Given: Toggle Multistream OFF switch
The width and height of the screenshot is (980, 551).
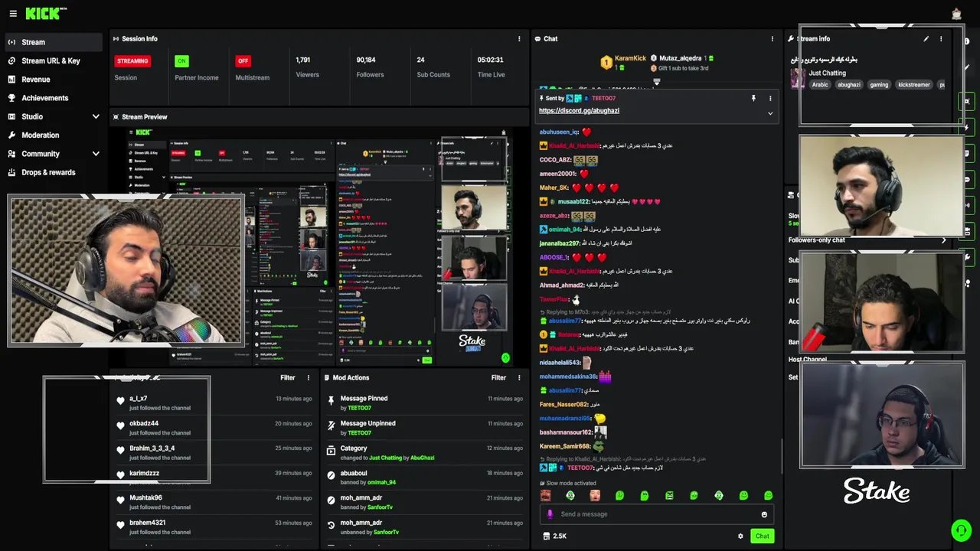Looking at the screenshot, I should (243, 61).
